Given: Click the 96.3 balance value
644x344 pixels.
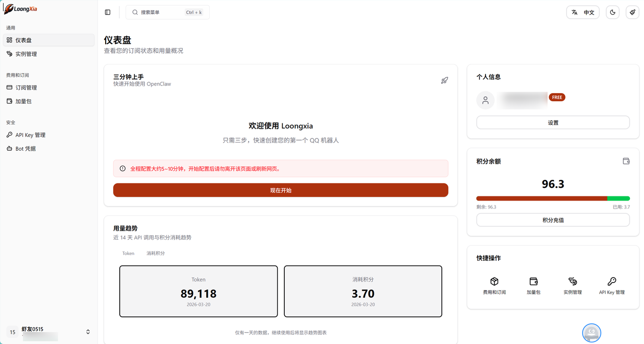Looking at the screenshot, I should coord(553,184).
